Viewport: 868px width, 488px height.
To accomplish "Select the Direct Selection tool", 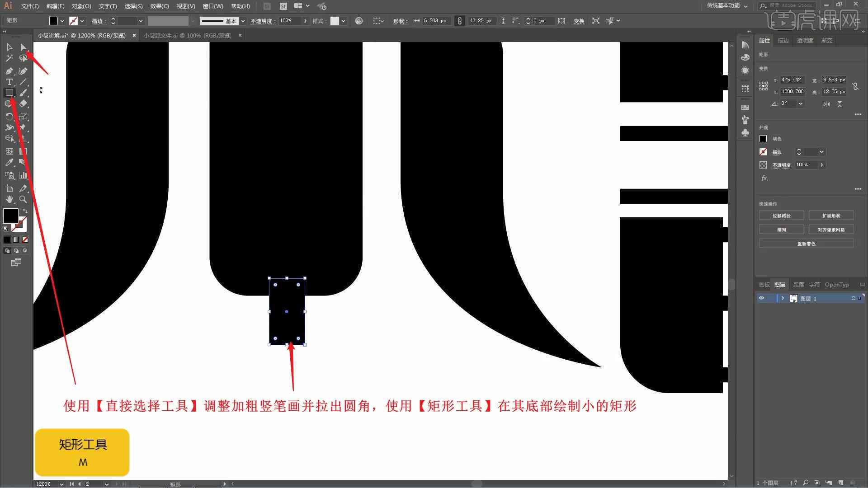I will pos(23,47).
